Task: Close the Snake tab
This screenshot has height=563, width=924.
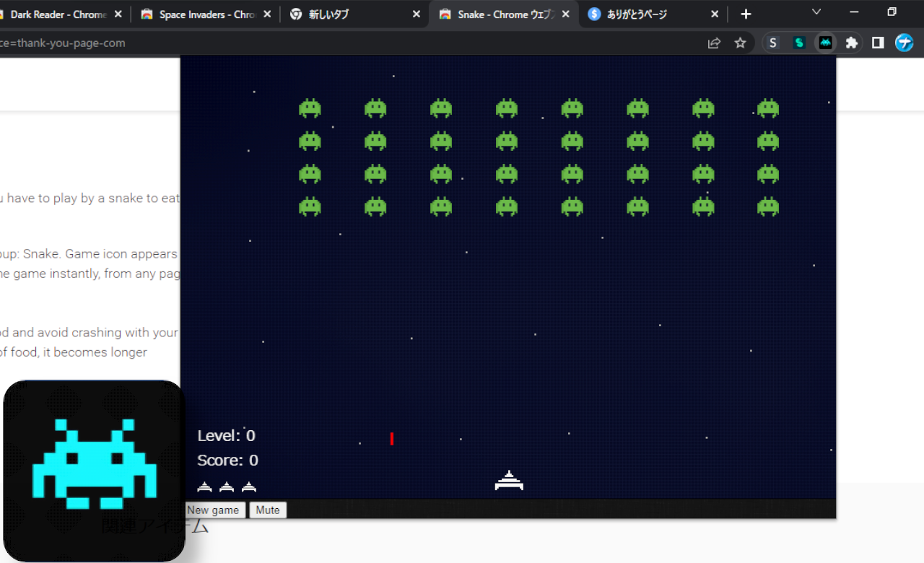Action: coord(566,14)
